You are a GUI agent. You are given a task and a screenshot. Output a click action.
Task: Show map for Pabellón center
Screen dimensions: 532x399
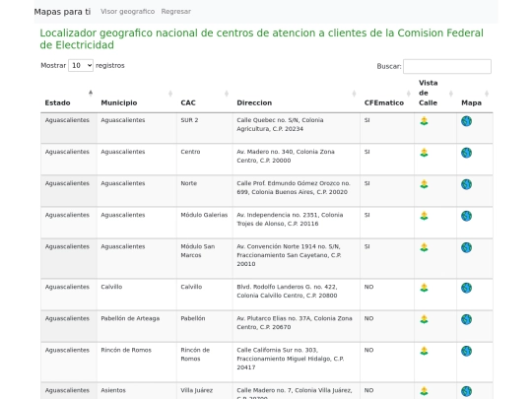coord(467,319)
